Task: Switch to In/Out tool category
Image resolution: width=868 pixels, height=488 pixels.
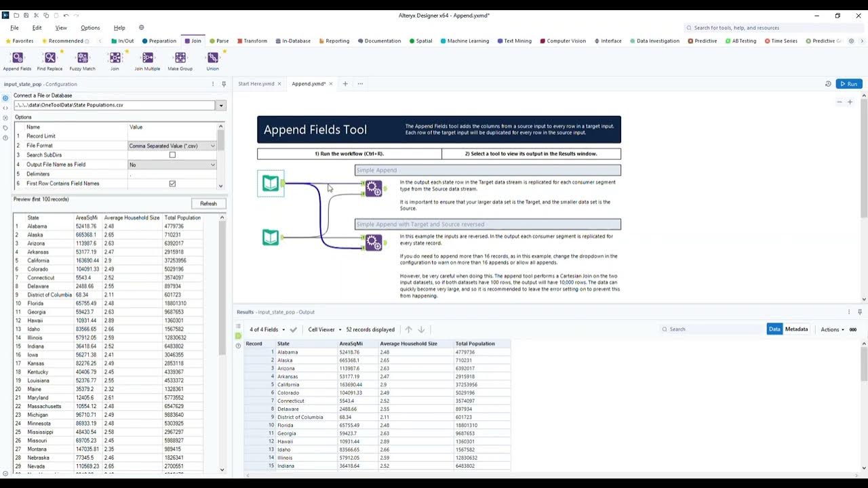Action: point(123,41)
